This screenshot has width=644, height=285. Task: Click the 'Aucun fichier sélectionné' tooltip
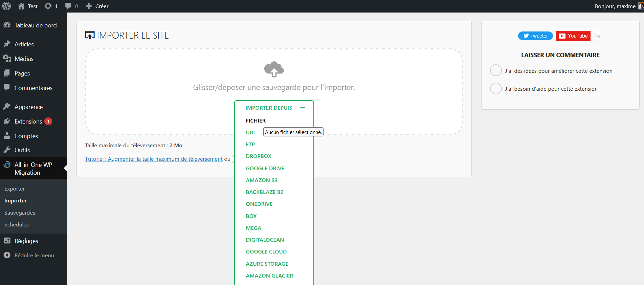point(293,132)
